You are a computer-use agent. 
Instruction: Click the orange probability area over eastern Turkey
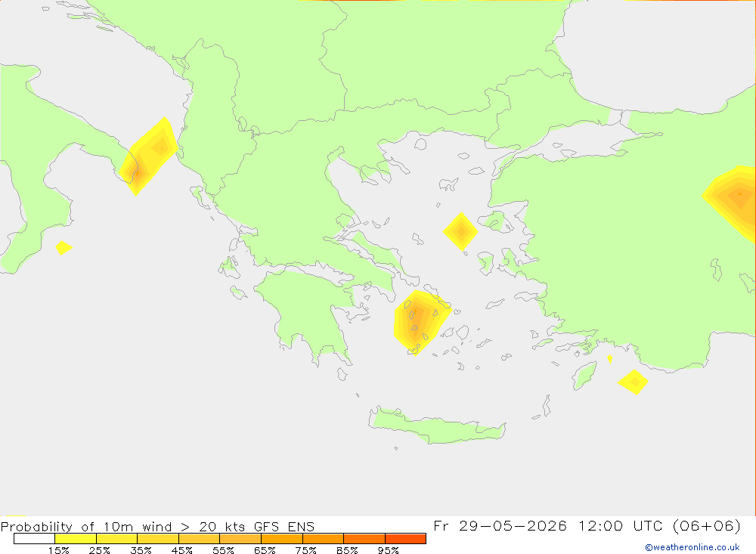click(x=732, y=202)
